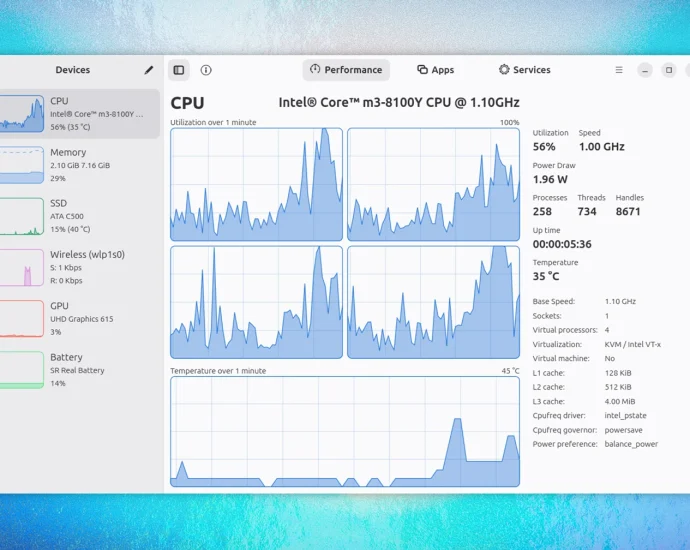Click the 'Virtual processors:' label

pos(565,330)
